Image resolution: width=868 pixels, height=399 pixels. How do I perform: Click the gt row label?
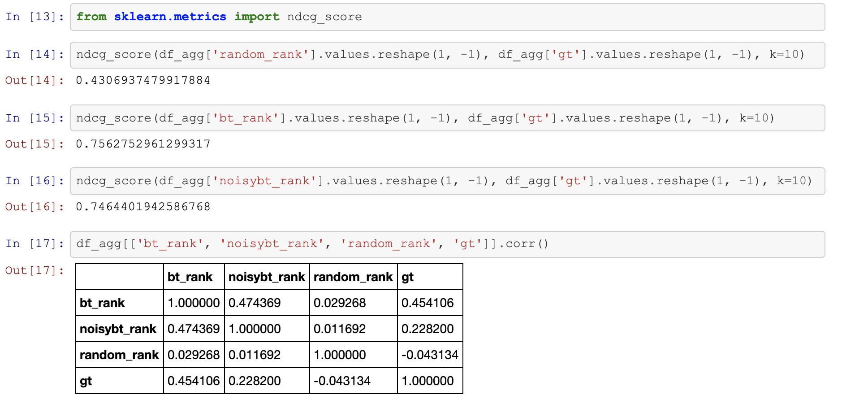point(120,381)
